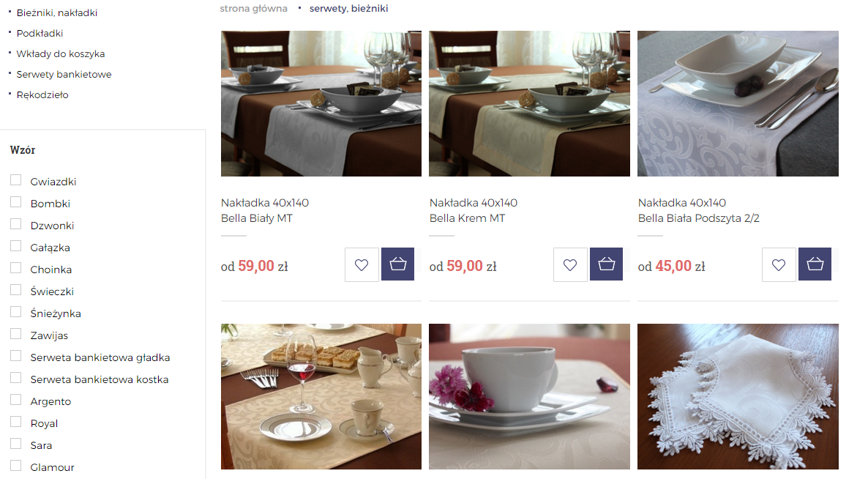This screenshot has height=479, width=868.
Task: View the white teacup product image
Action: pos(529,396)
